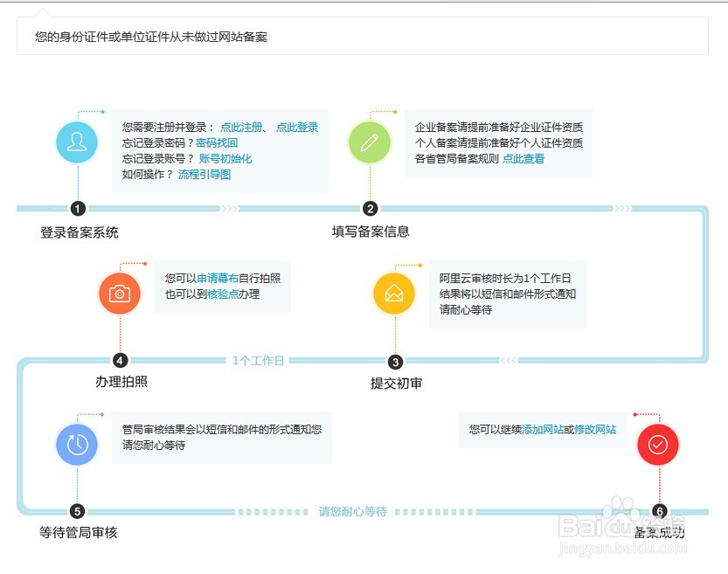Click the 密码找回 password recovery link
728x574 pixels.
pos(217,143)
